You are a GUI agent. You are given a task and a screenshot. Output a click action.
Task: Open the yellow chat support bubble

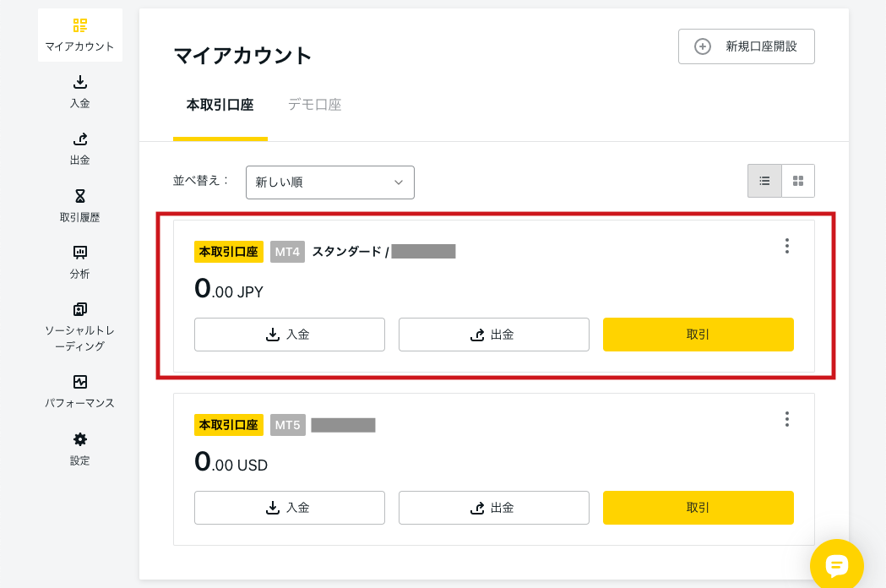point(836,565)
